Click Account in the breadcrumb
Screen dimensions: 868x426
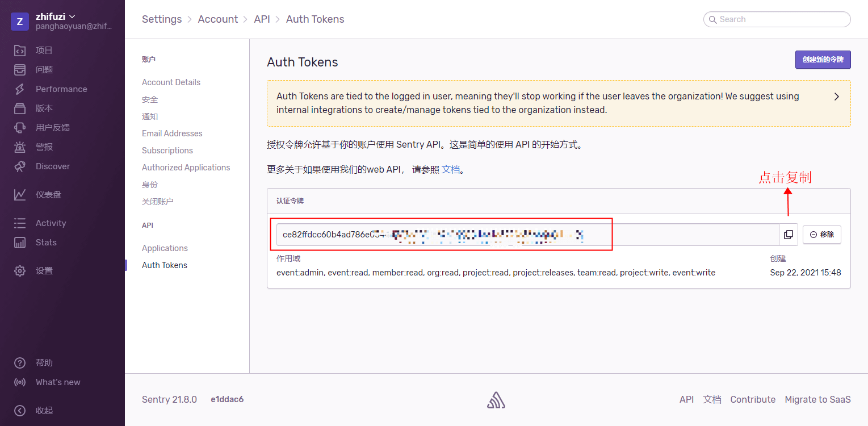pos(218,19)
